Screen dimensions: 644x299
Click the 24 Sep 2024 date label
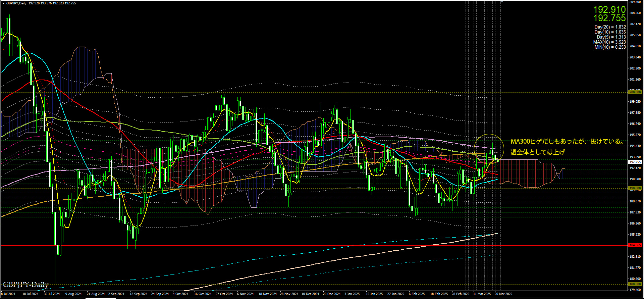160,294
